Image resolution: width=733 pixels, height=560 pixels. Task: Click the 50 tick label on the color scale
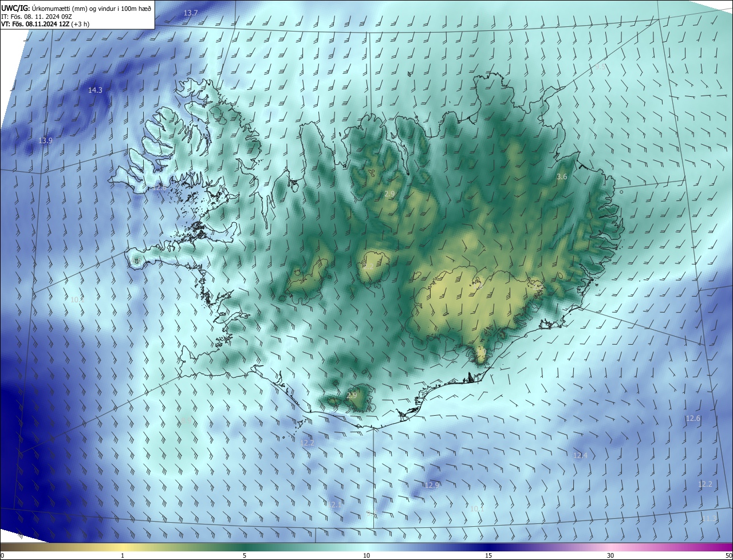click(x=729, y=555)
